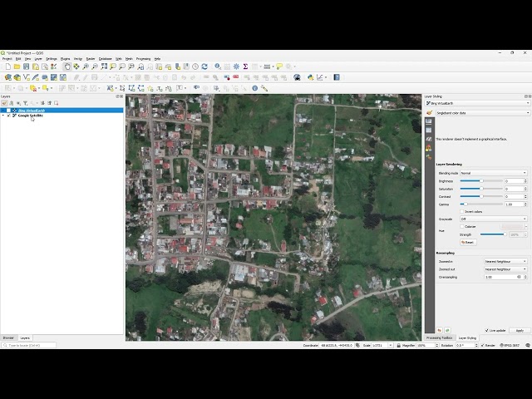
Task: Toggle Google Satellite layer visibility checkbox
Action: [x=8, y=116]
